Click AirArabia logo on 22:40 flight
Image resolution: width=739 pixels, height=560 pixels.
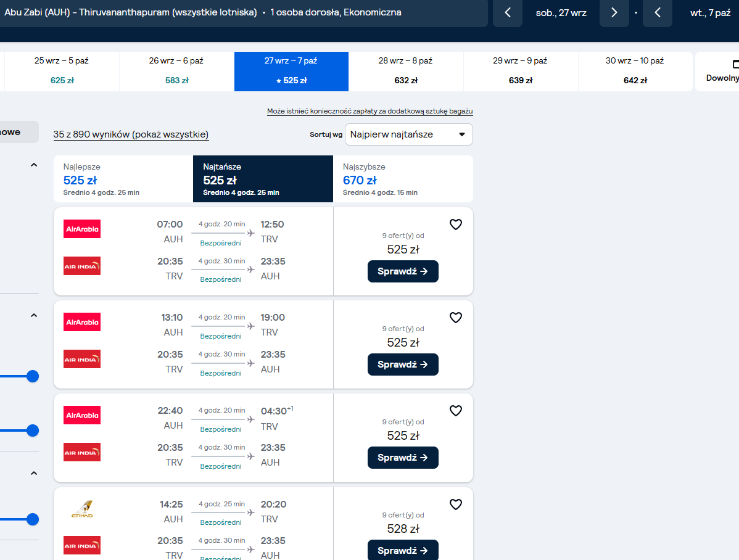tap(82, 415)
